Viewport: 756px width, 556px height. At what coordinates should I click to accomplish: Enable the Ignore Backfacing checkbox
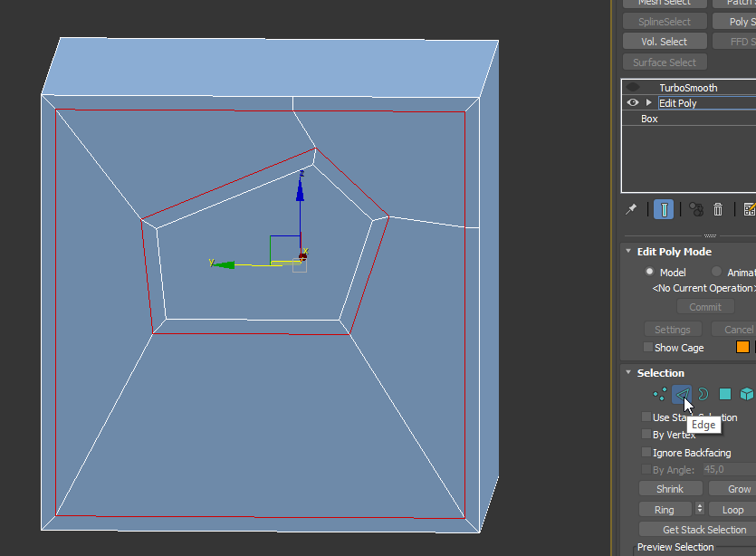coord(647,452)
